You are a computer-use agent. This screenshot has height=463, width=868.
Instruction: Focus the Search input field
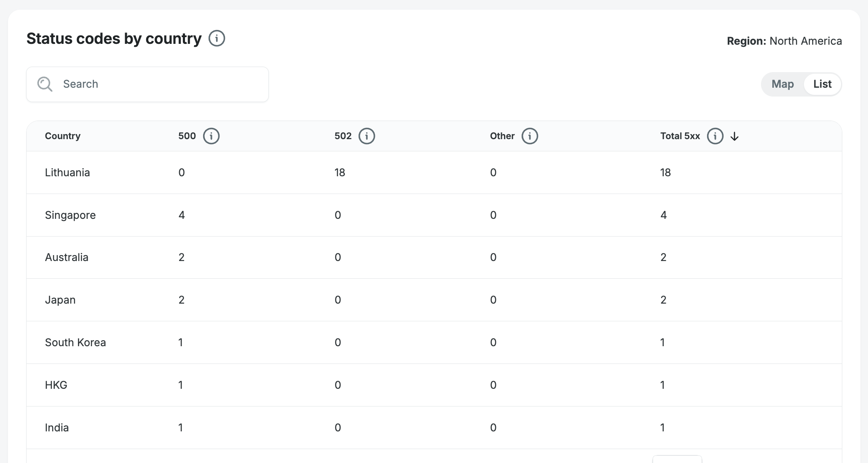160,84
